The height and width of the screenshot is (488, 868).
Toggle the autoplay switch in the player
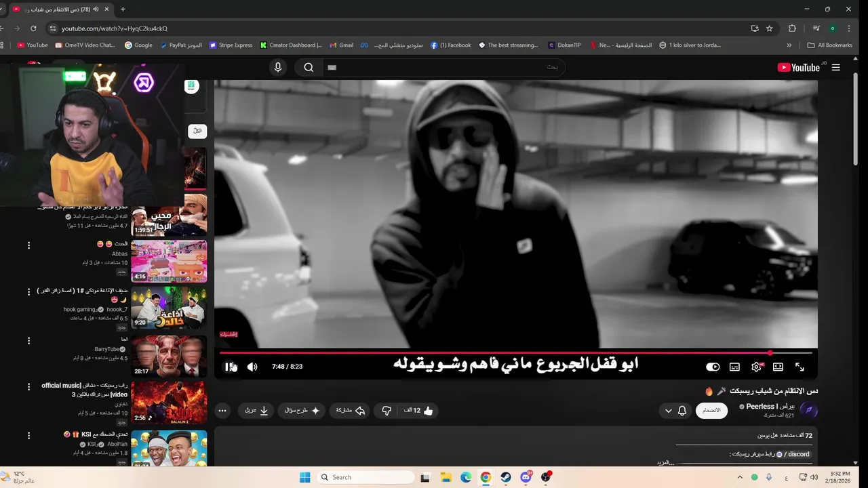(713, 367)
